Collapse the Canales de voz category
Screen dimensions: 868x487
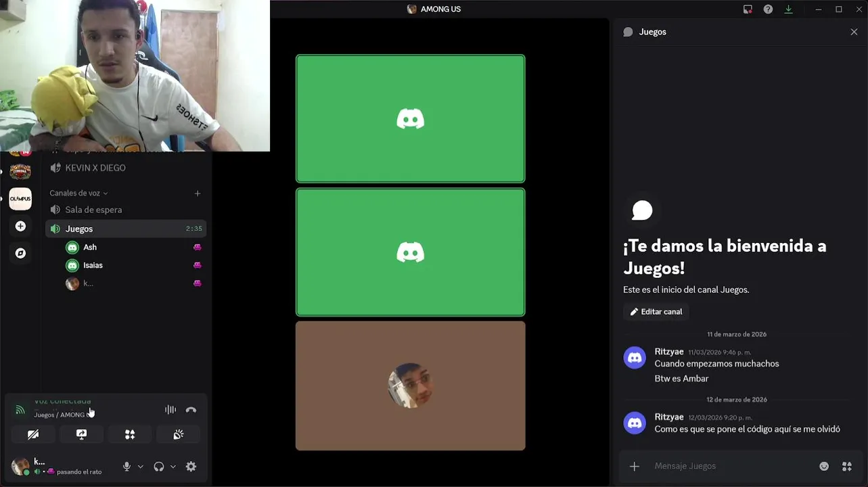[78, 193]
